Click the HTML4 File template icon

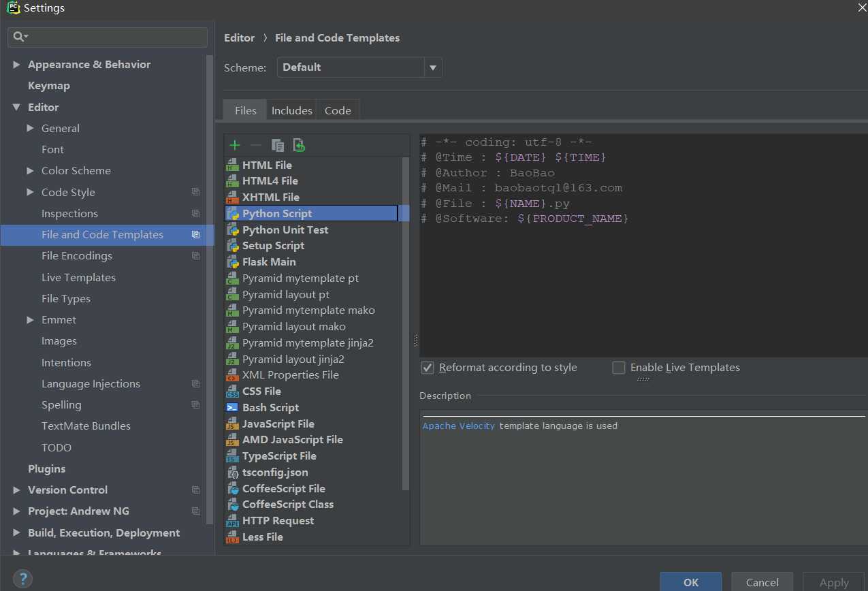(232, 181)
